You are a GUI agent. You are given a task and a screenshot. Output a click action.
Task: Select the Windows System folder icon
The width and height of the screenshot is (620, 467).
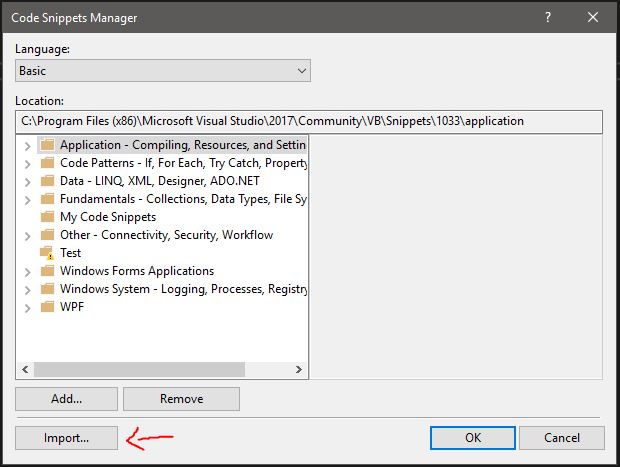[47, 289]
